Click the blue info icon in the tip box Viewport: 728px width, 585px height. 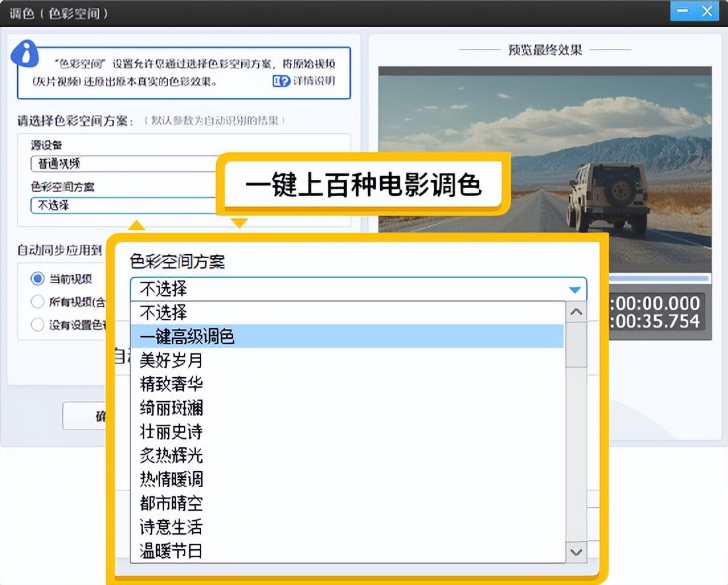coord(28,54)
